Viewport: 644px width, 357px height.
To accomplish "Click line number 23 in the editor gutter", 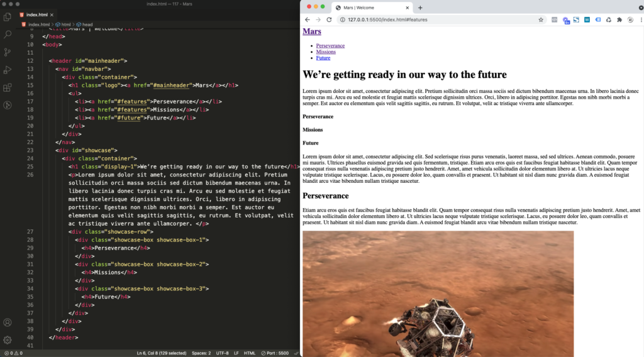I will point(30,150).
